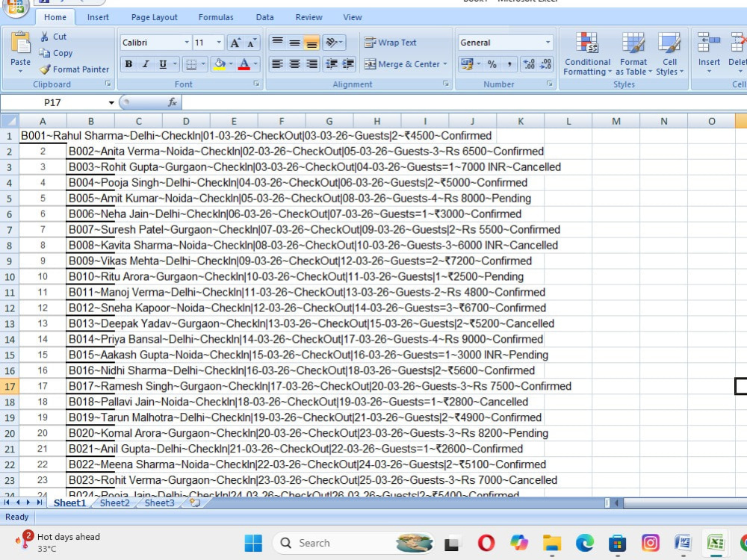747x560 pixels.
Task: Open underline style dropdown arrow
Action: point(175,63)
